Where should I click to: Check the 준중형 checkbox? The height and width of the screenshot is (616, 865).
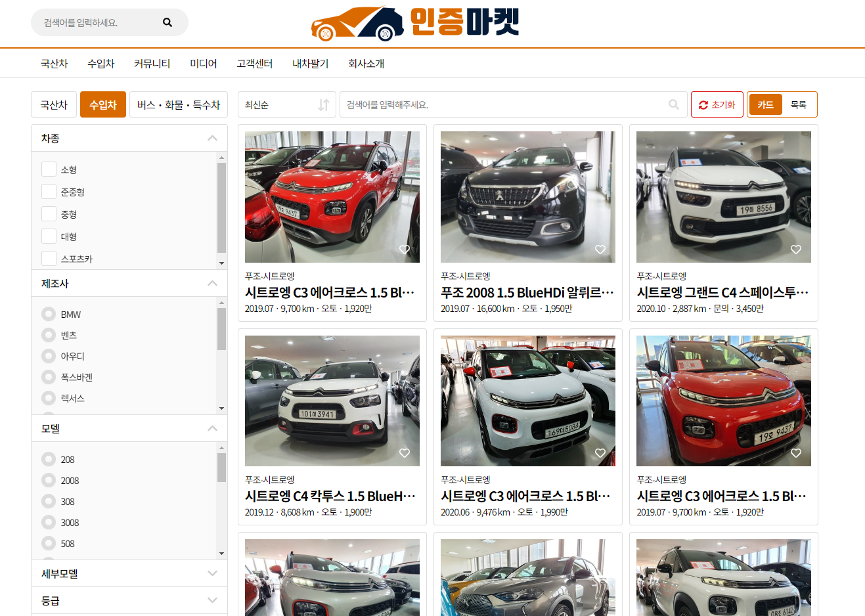[x=49, y=191]
